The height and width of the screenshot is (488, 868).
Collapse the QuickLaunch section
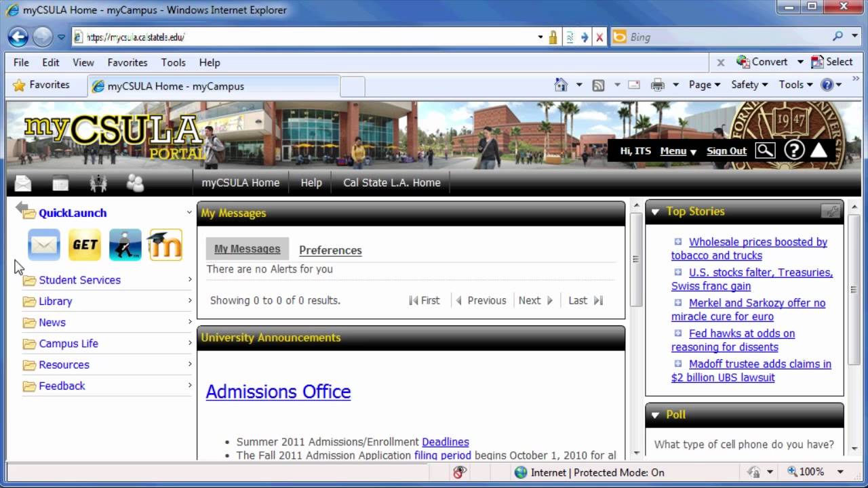tap(189, 212)
